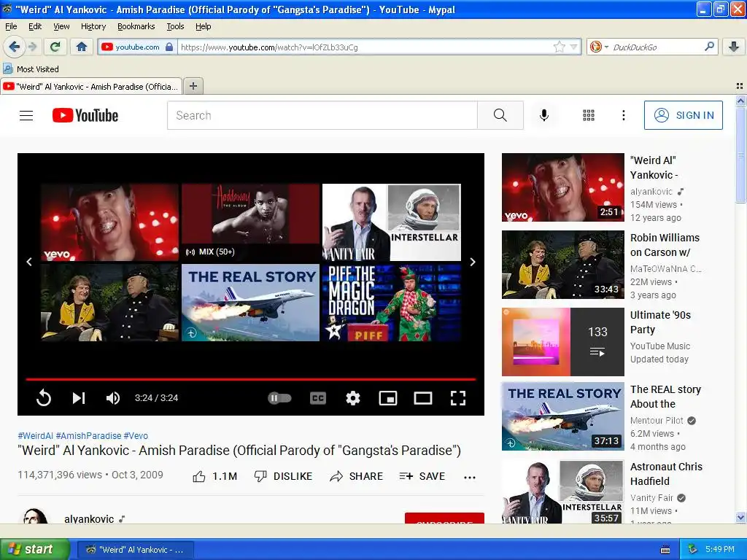
Task: Open the Windows start button
Action: (34, 549)
